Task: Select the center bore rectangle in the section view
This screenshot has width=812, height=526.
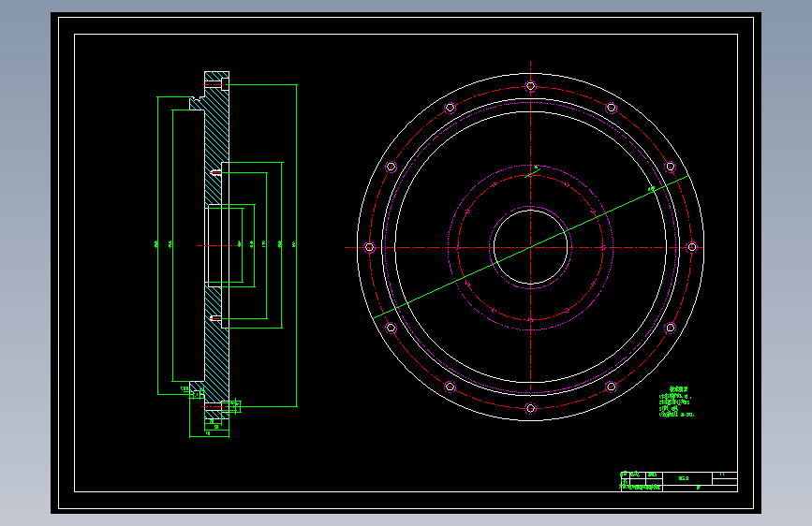Action: 214,246
